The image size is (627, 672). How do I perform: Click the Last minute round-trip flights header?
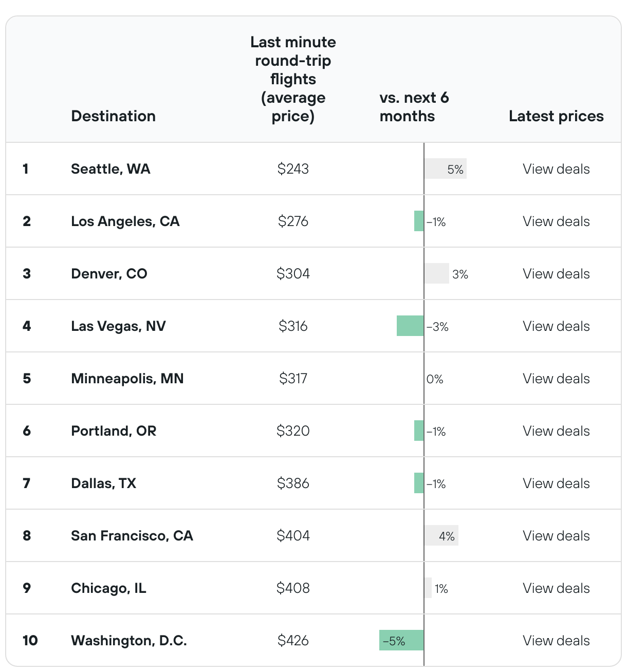293,79
